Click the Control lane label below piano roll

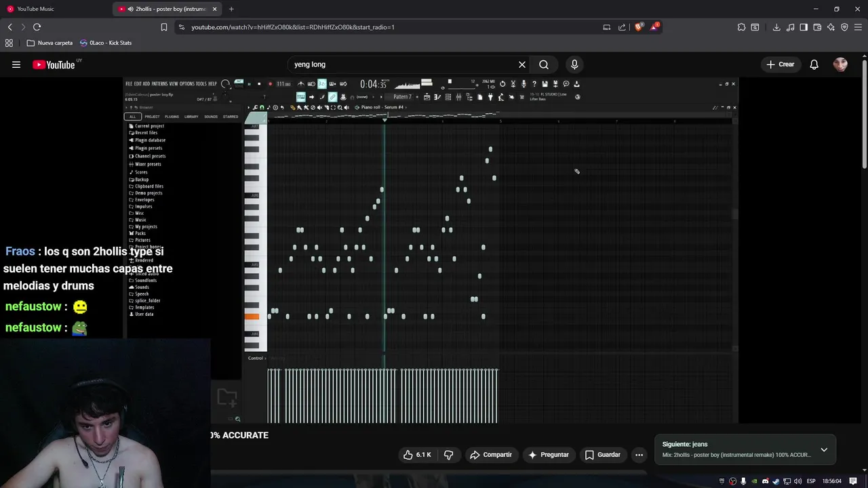pyautogui.click(x=255, y=358)
